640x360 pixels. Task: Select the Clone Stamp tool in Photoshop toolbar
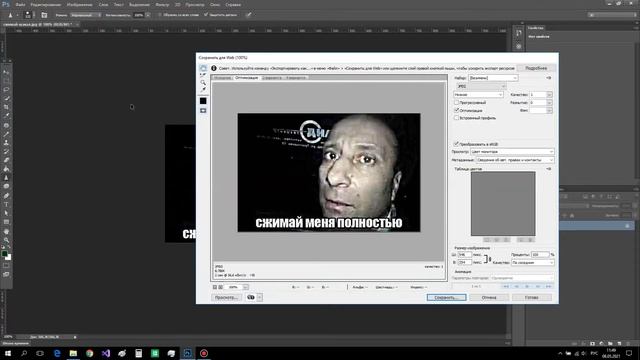[6, 143]
